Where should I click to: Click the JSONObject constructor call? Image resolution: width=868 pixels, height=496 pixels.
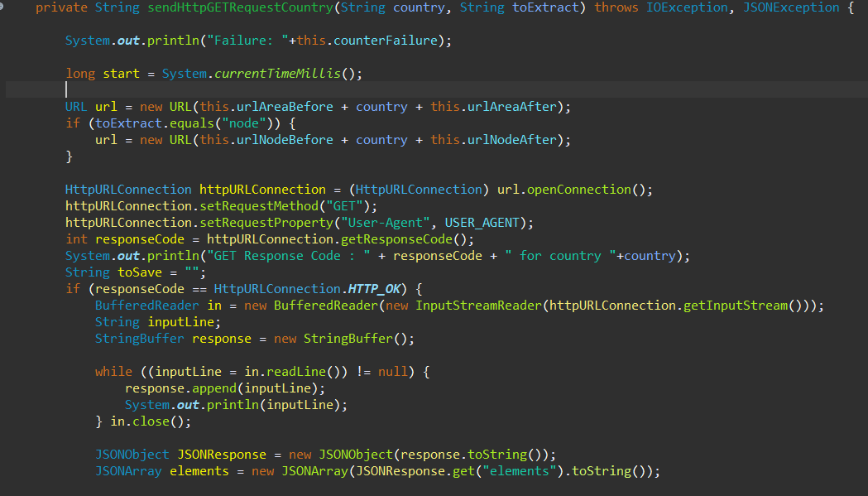click(x=356, y=455)
